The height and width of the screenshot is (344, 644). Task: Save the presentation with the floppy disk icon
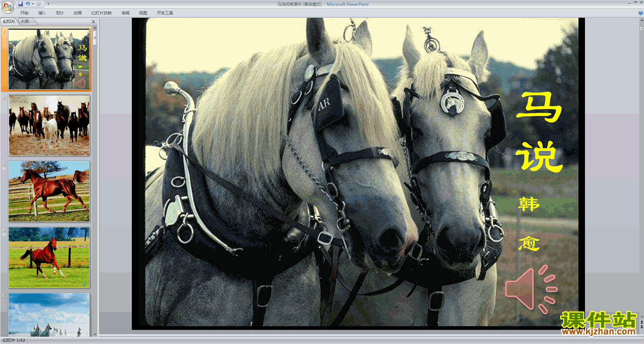pyautogui.click(x=20, y=4)
